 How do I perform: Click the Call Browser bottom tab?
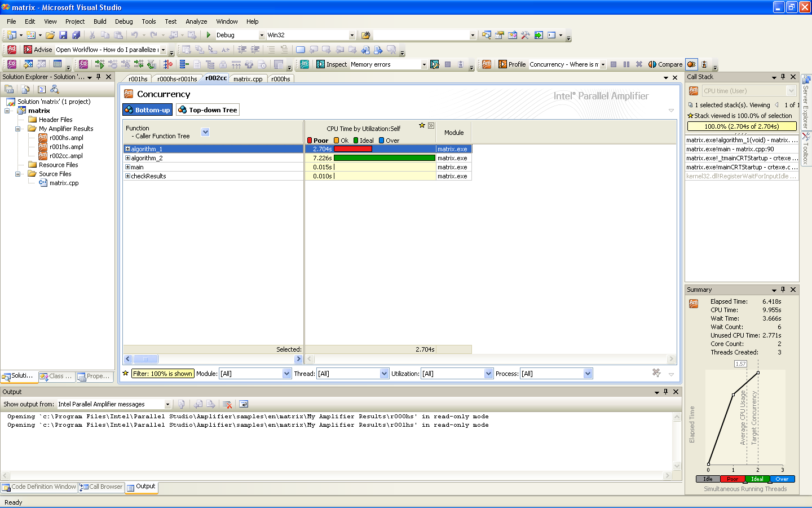101,487
